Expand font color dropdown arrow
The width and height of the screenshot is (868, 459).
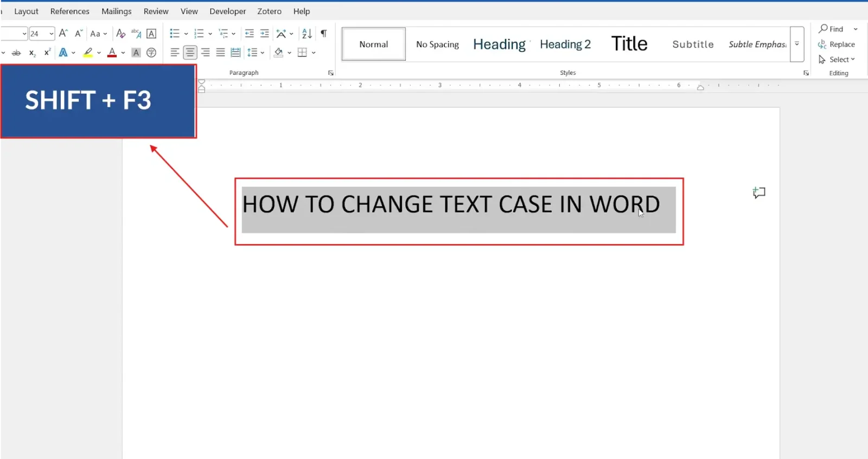[x=123, y=53]
